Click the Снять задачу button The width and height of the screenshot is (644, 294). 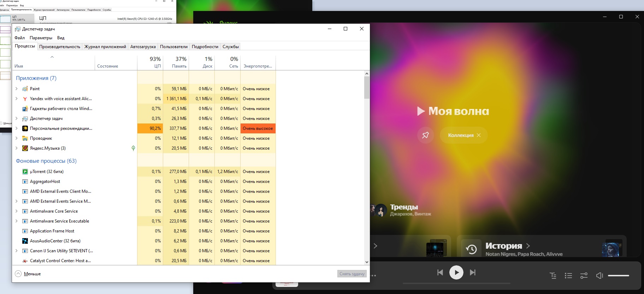[352, 274]
